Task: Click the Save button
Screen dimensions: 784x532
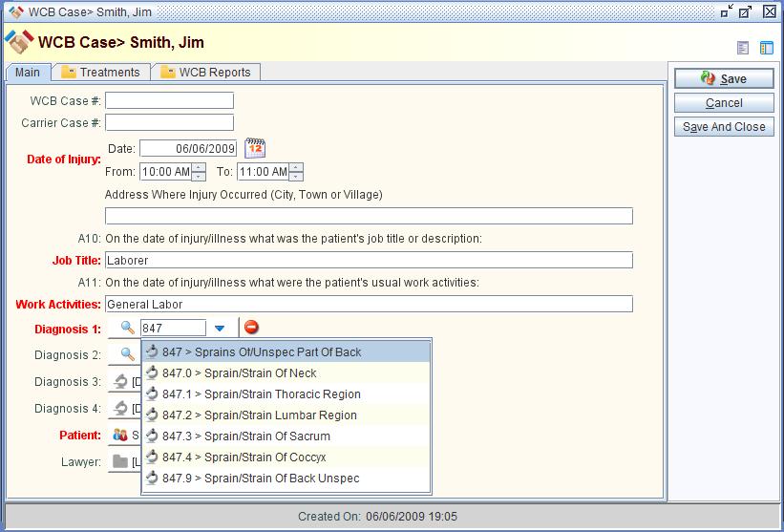Action: click(724, 79)
